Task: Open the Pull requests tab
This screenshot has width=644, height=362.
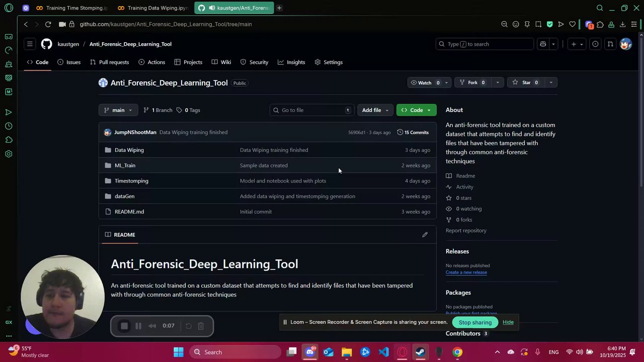Action: coord(110,62)
